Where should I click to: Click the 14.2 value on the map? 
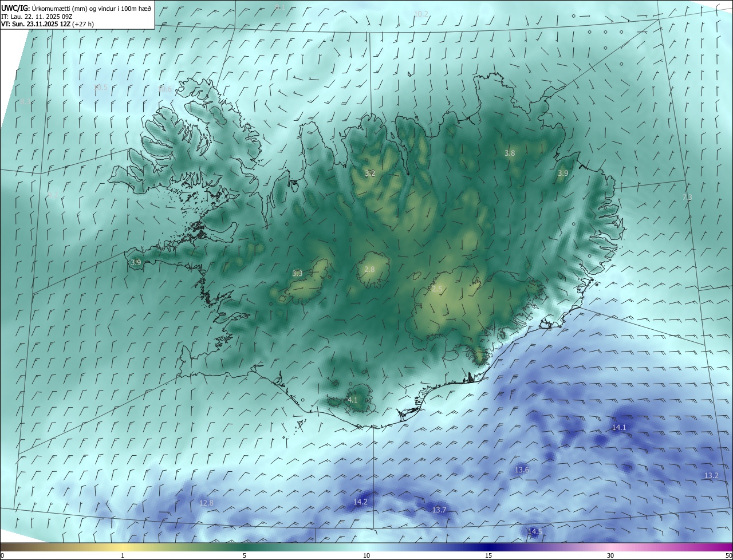[x=360, y=502]
